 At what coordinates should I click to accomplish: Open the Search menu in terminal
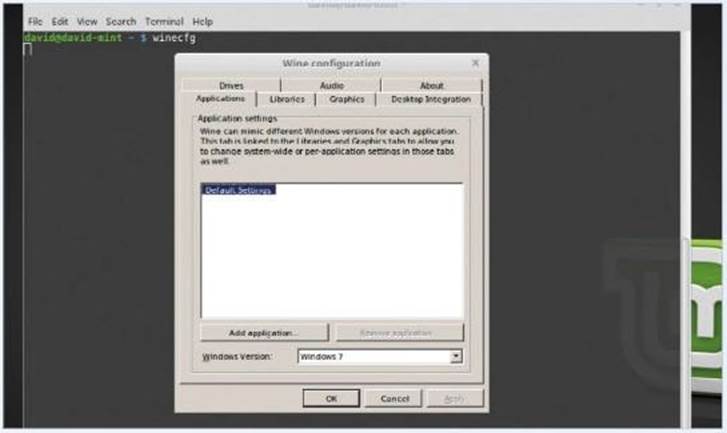point(121,22)
